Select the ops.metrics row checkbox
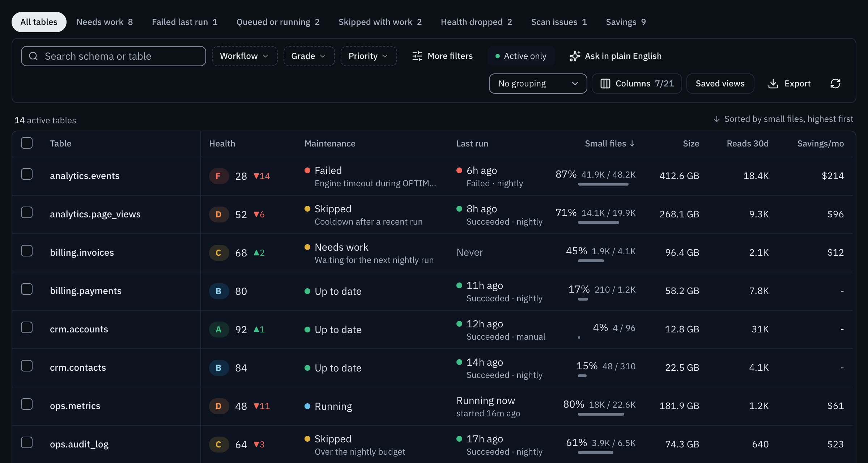The height and width of the screenshot is (463, 868). pos(27,404)
